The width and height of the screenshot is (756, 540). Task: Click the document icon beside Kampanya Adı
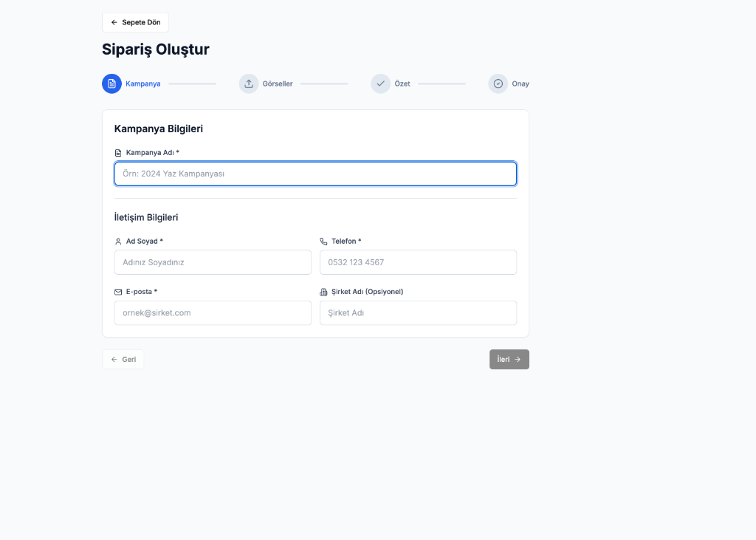pos(118,153)
